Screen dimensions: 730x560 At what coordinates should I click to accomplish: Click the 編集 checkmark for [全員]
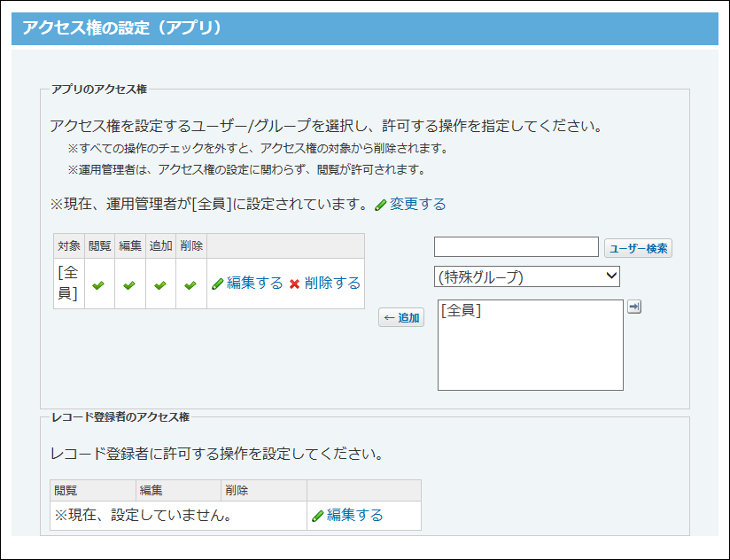(129, 285)
